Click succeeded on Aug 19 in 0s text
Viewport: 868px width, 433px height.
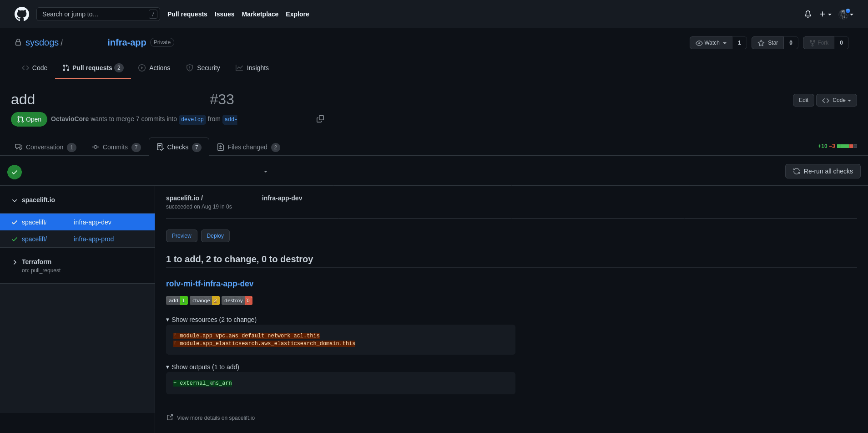tap(199, 207)
